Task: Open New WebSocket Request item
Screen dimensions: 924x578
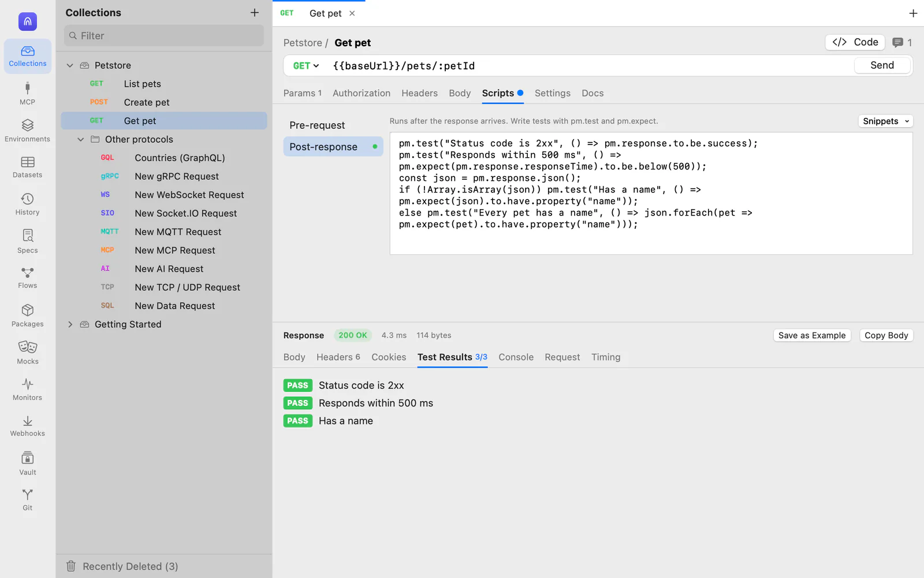Action: (x=164, y=195)
